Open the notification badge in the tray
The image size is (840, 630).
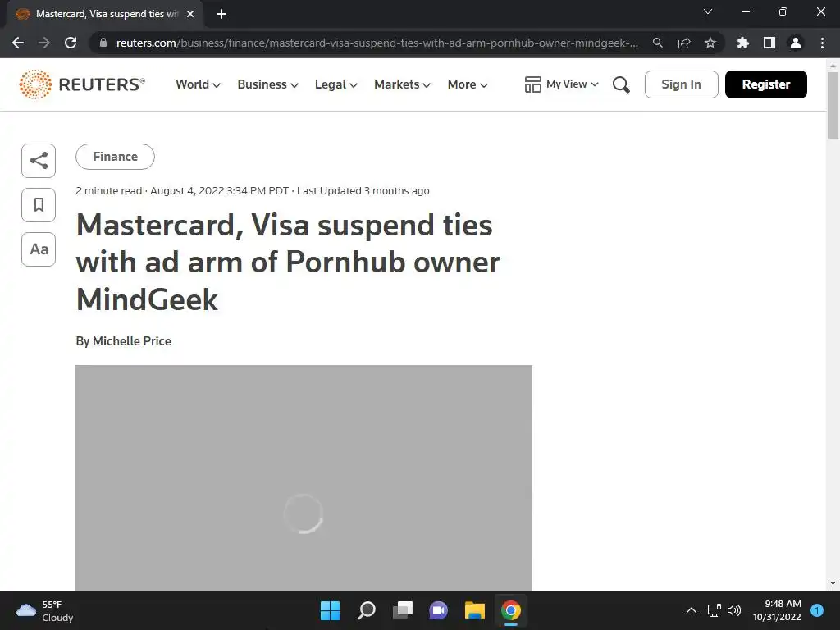[x=817, y=610]
